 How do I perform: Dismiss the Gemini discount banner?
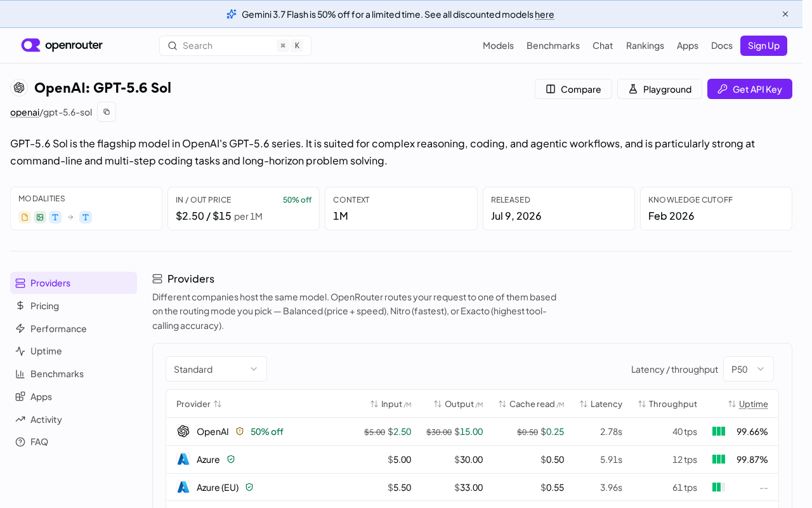785,14
